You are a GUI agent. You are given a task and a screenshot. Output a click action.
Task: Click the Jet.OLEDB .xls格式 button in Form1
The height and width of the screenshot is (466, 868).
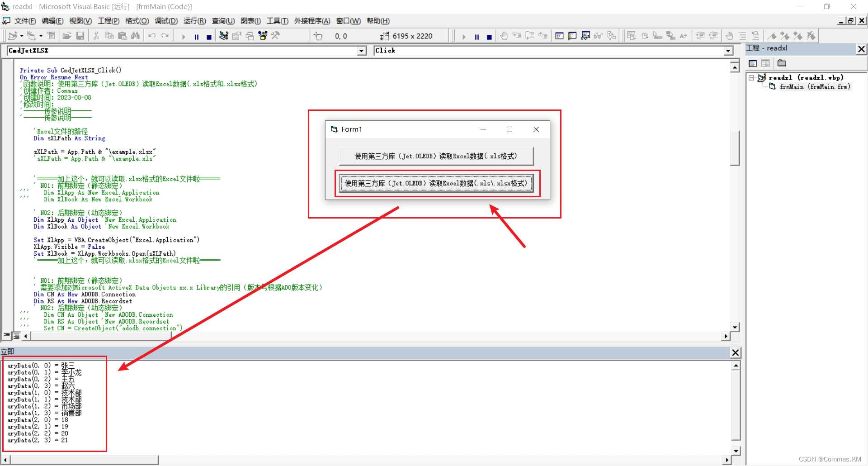pyautogui.click(x=436, y=156)
